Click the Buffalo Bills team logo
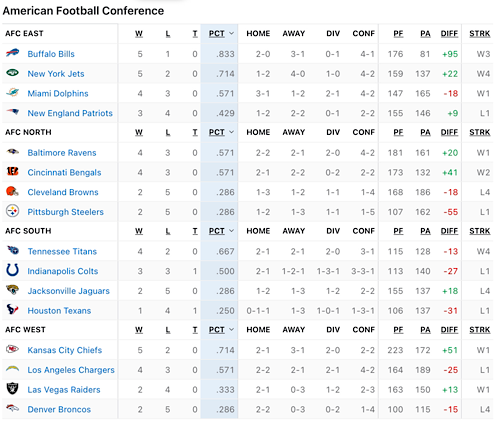500x422 pixels. [13, 53]
